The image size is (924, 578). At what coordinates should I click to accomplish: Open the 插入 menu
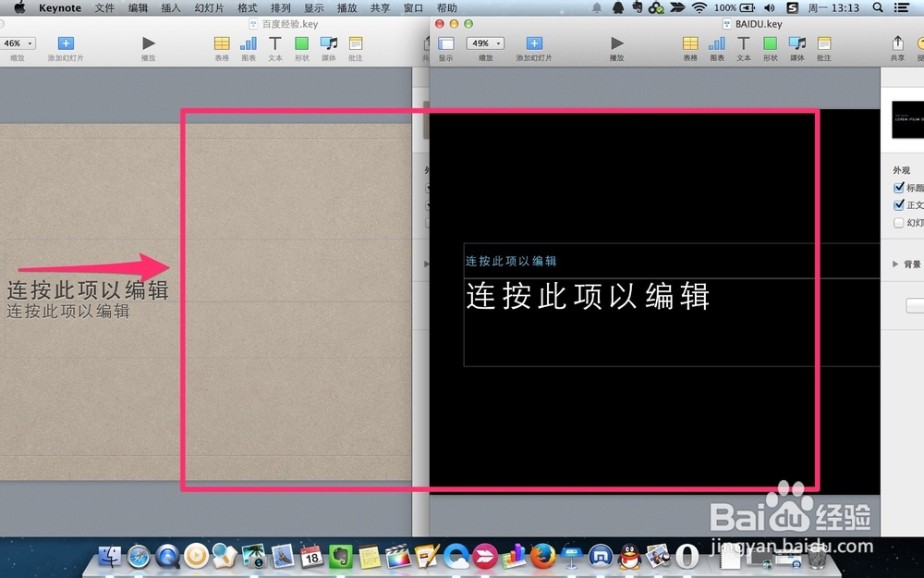(x=171, y=7)
